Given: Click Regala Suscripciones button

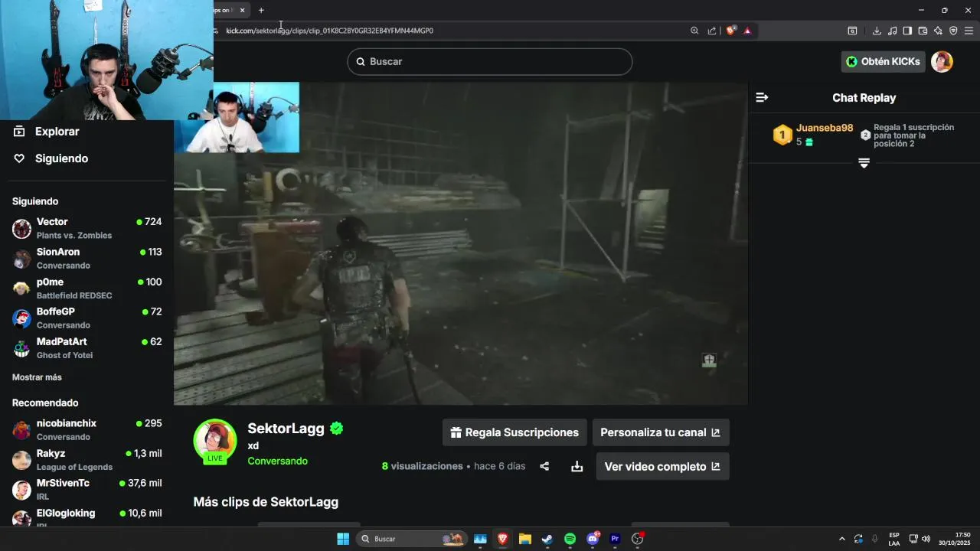Looking at the screenshot, I should pos(514,432).
